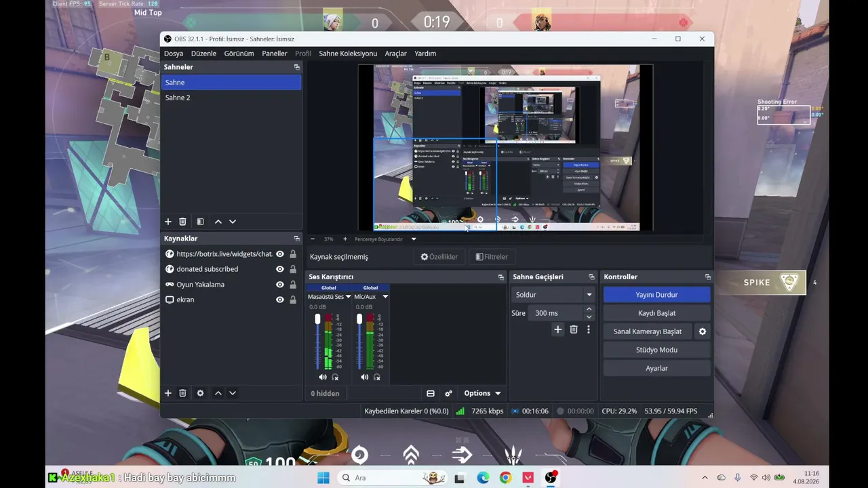The image size is (868, 488).
Task: Open Mic/Aux channel dropdown
Action: pos(385,297)
